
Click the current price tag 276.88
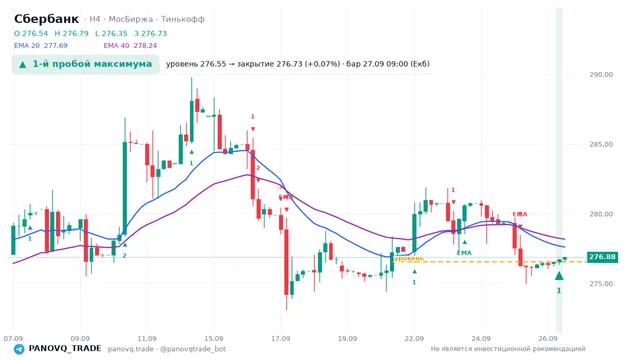(x=602, y=257)
